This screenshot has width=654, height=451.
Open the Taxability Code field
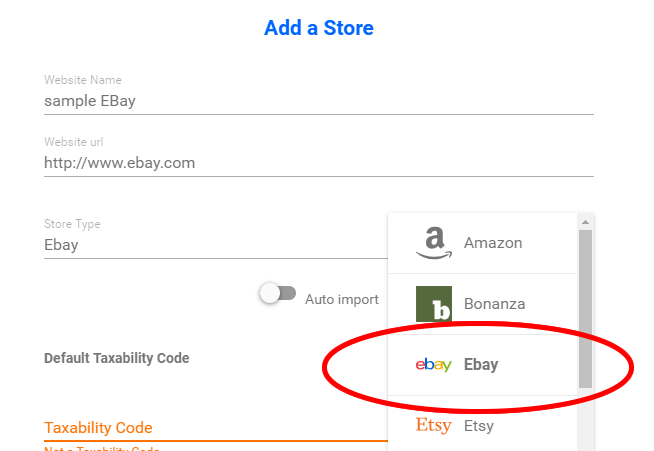(216, 428)
